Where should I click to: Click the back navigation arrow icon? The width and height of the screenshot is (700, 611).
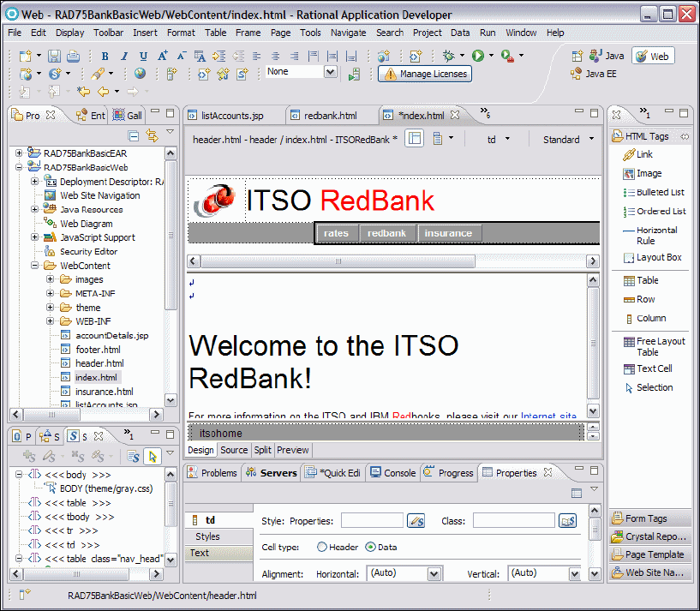[103, 92]
